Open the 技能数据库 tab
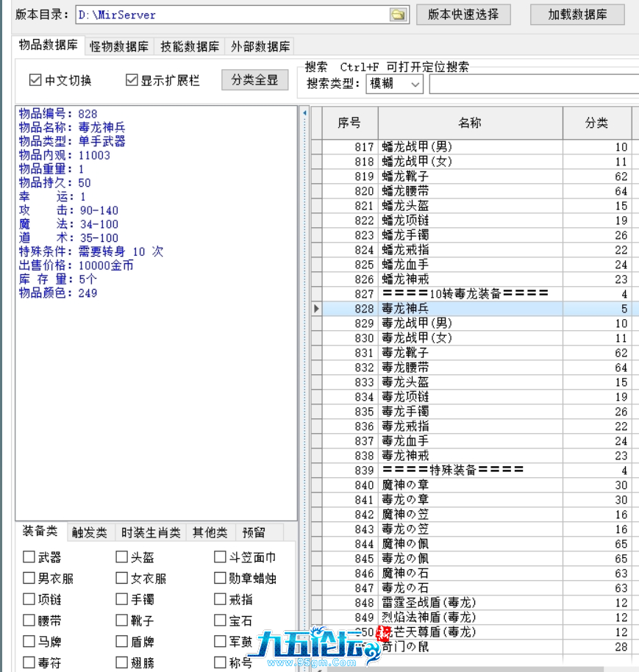Image resolution: width=639 pixels, height=672 pixels. pyautogui.click(x=190, y=46)
